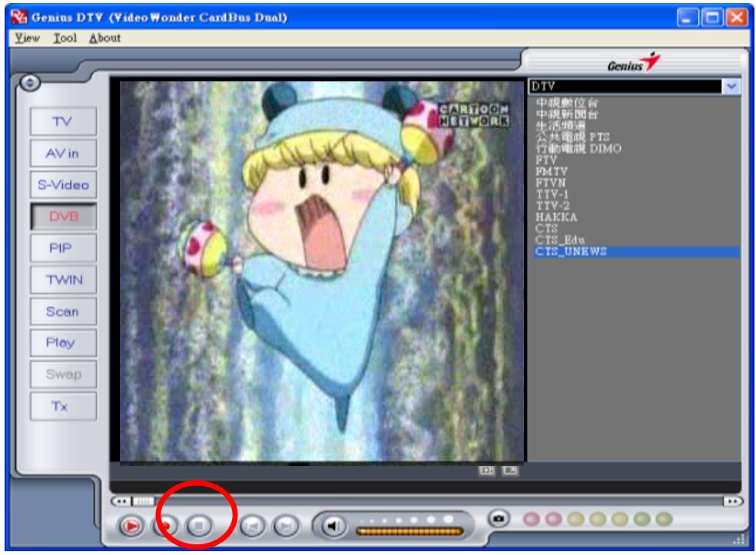Expand the DTV dropdown arrow
Viewport: 756px width, 555px height.
(x=731, y=87)
